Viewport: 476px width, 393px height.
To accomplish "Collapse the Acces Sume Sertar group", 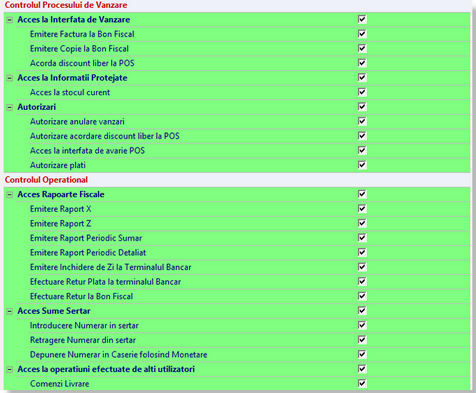I will click(10, 311).
